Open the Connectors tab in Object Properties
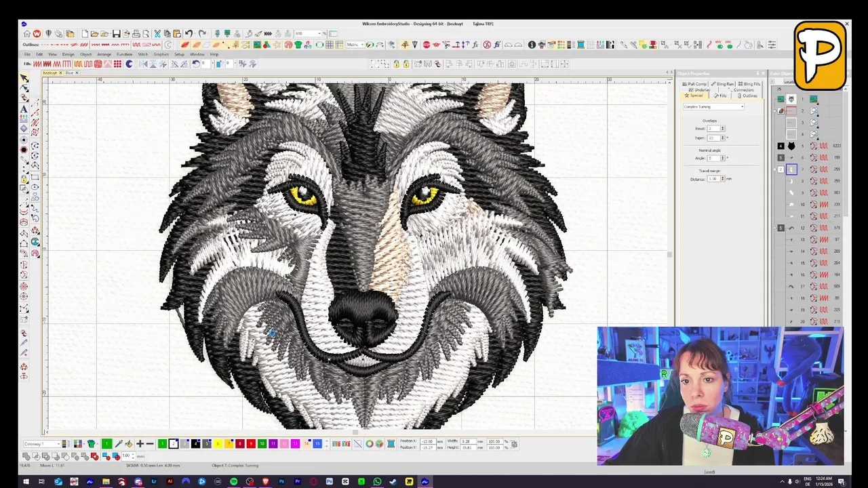Image resolution: width=868 pixels, height=488 pixels. coord(742,89)
